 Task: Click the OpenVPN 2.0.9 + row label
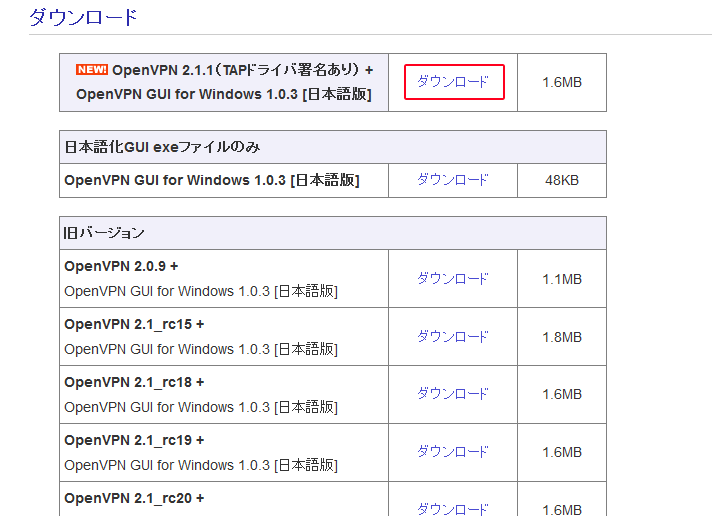pos(121,266)
